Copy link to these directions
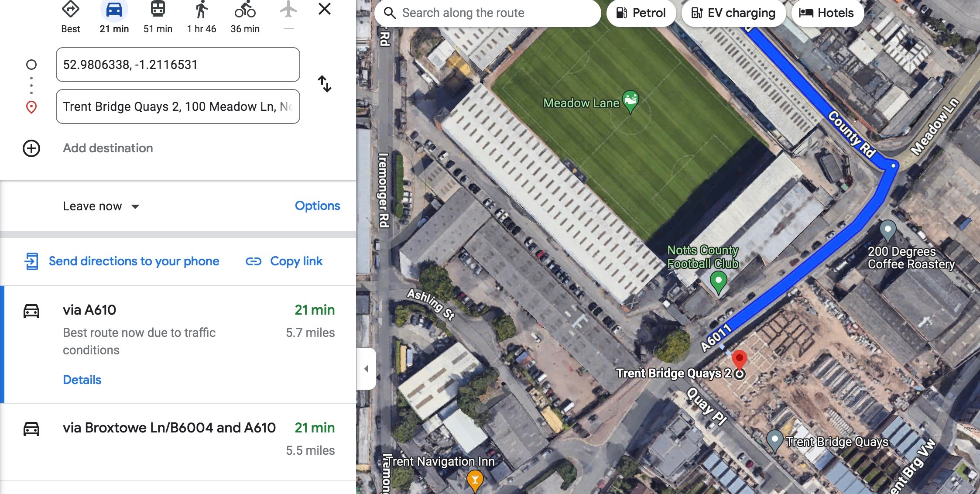This screenshot has height=494, width=980. (284, 261)
